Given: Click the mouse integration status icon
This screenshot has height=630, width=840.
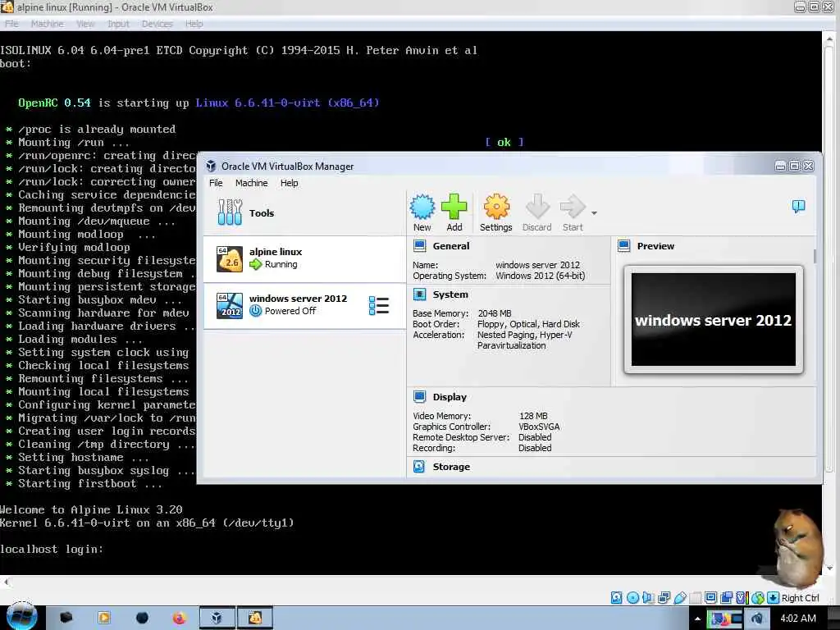Looking at the screenshot, I should pyautogui.click(x=757, y=598).
